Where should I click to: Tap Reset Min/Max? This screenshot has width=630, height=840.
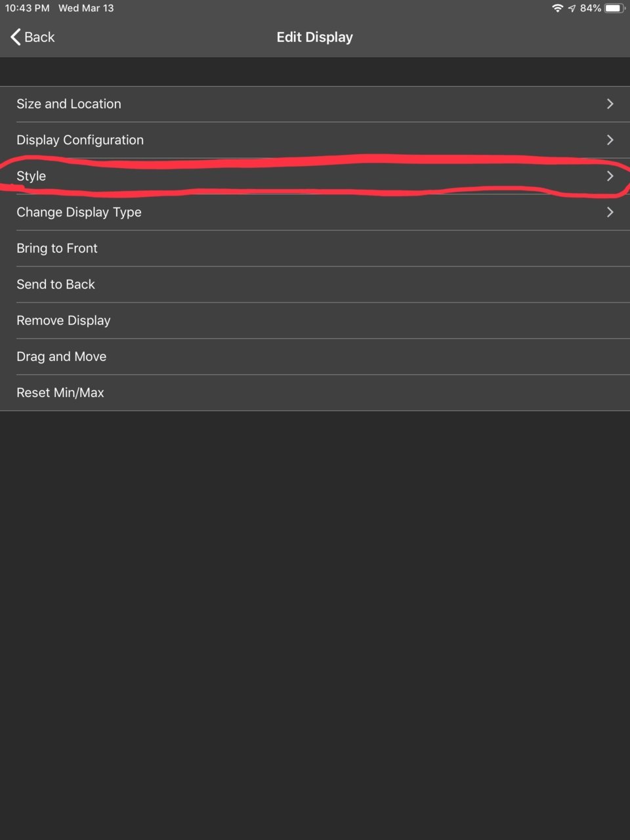(315, 392)
